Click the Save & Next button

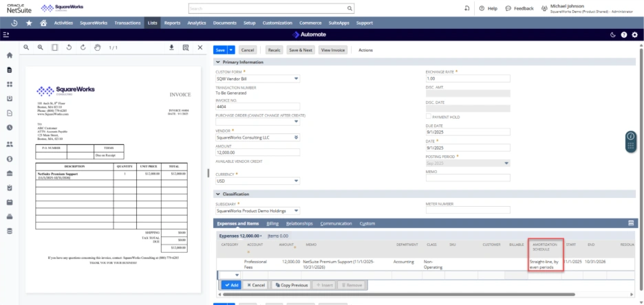point(301,50)
